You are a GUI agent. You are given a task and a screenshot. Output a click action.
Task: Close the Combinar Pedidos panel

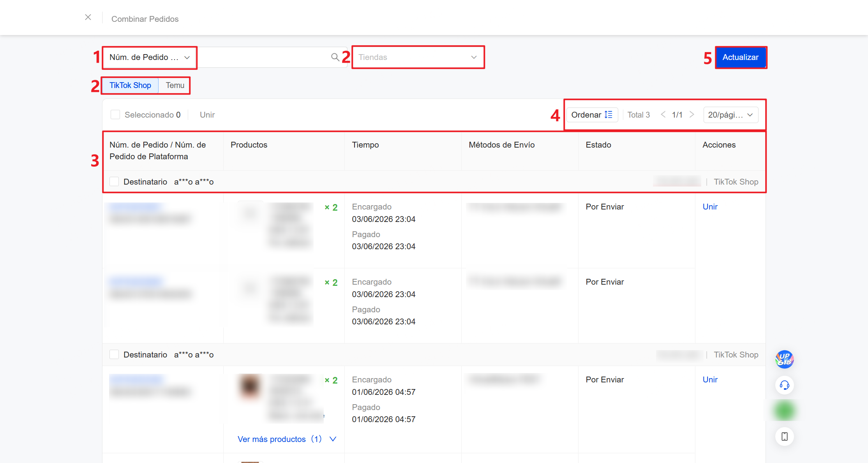tap(88, 17)
